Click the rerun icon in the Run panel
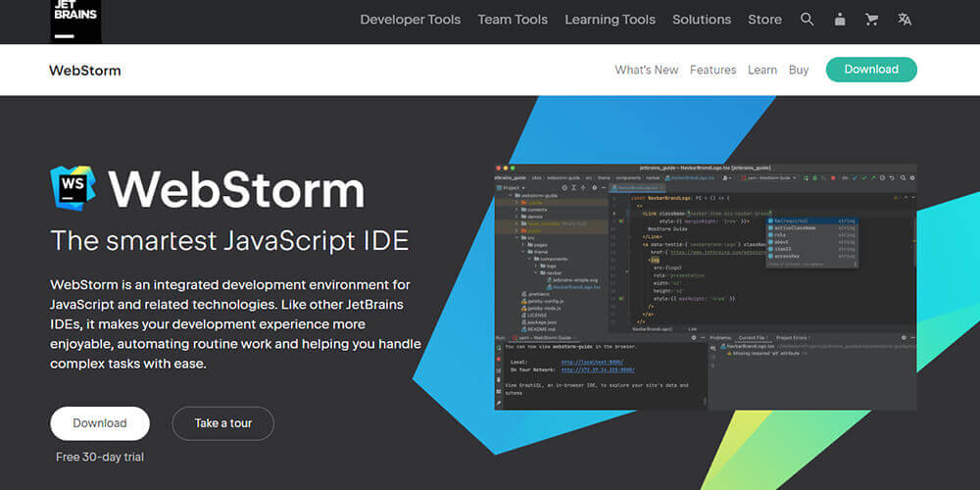Screen dimensions: 980x490 [499, 349]
